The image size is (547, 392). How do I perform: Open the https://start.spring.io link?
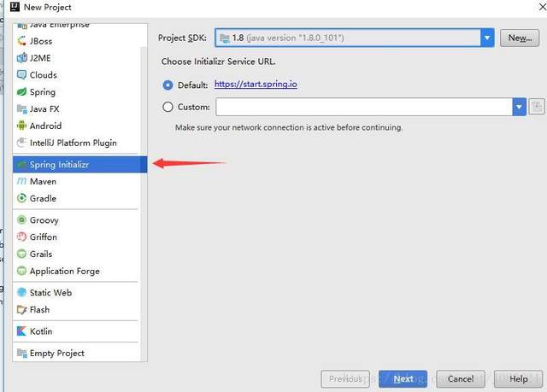coord(256,85)
